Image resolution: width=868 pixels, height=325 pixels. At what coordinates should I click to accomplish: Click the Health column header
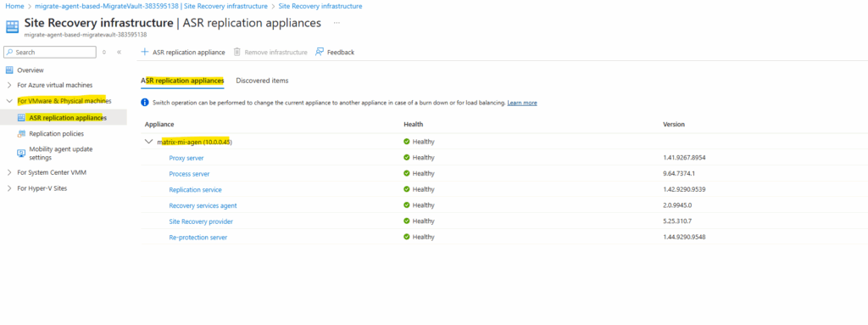pyautogui.click(x=414, y=124)
